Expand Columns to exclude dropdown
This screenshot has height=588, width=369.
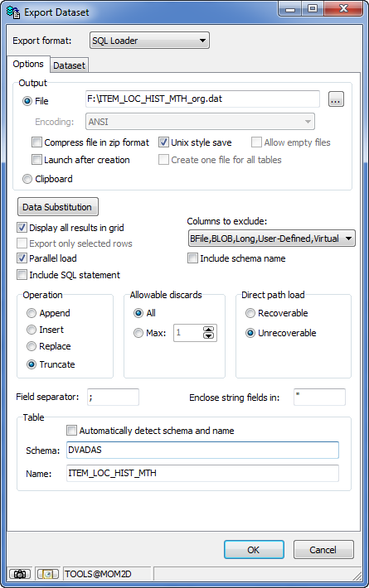271,239
